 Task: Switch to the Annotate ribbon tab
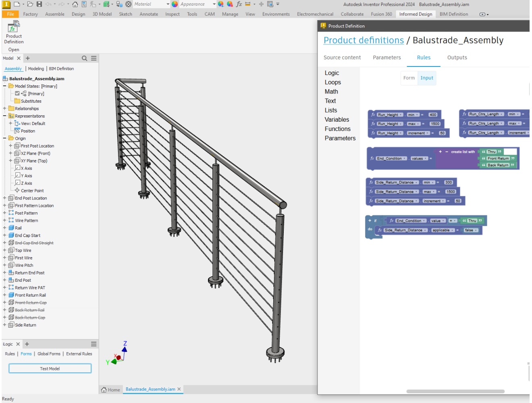coord(149,14)
